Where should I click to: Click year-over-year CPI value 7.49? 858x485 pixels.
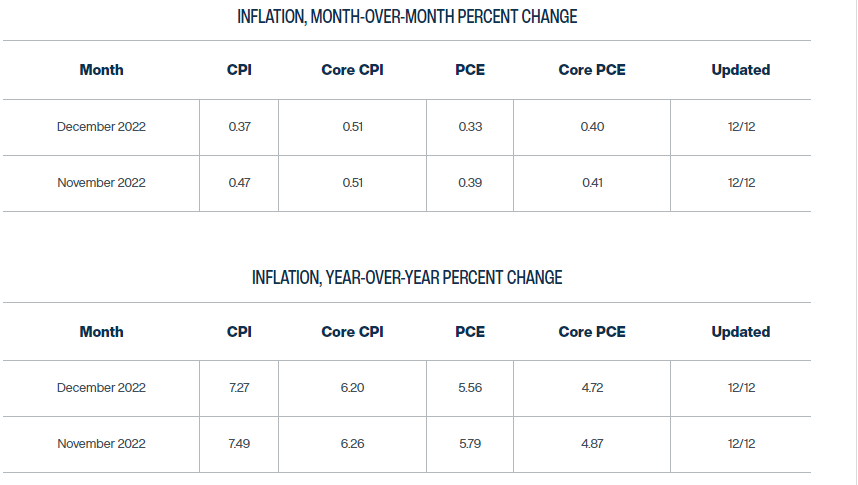pyautogui.click(x=239, y=444)
